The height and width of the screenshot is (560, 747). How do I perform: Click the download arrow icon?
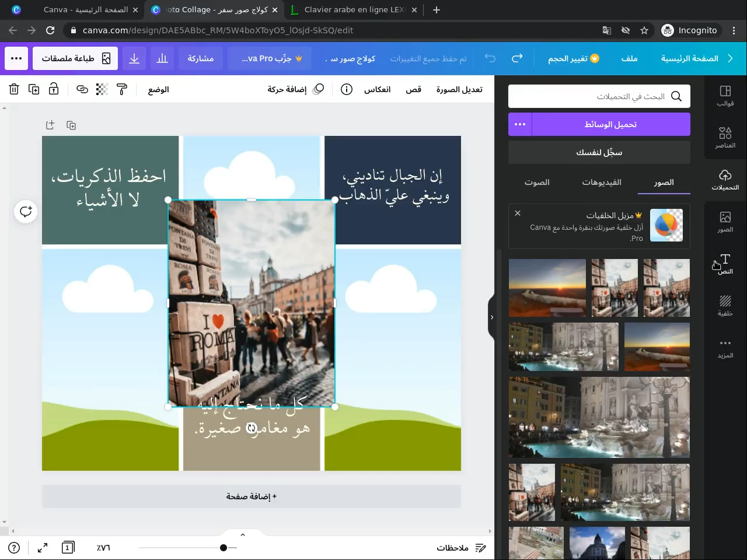(134, 58)
